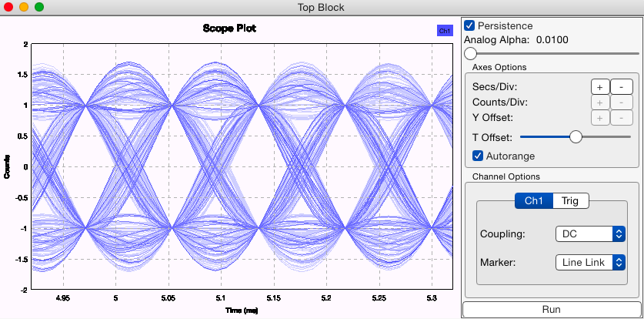Switch to the Trig tab
The width and height of the screenshot is (644, 319).
[571, 200]
